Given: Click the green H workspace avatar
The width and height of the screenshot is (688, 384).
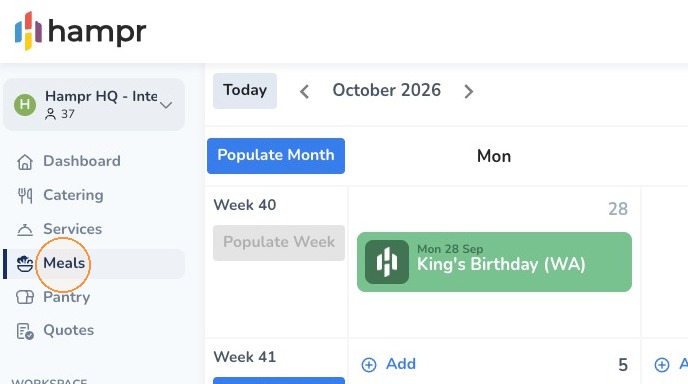Looking at the screenshot, I should (x=25, y=104).
